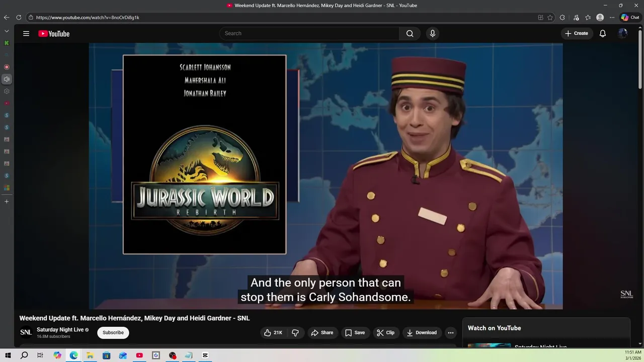Collapse vertical tabs with the chevron
Viewport: 644px width, 362px height.
[7, 31]
